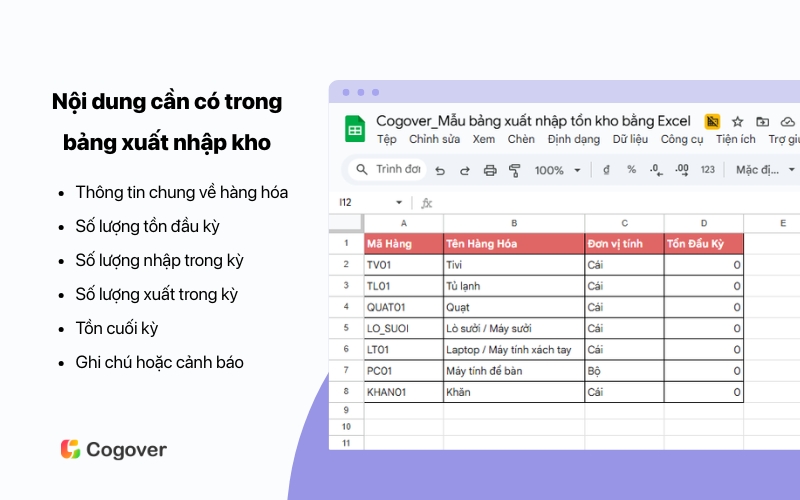
Task: Select cell containing Laptop / Máy tính xách tay
Action: 513,350
